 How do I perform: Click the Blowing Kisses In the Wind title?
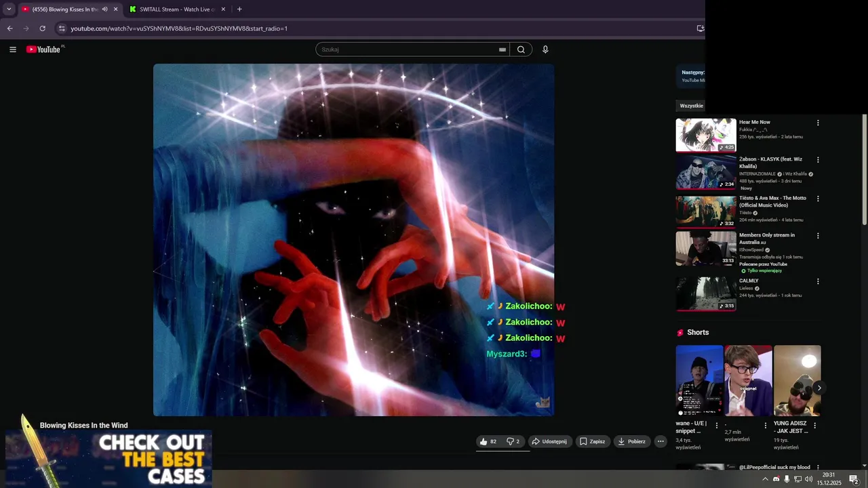click(x=83, y=426)
